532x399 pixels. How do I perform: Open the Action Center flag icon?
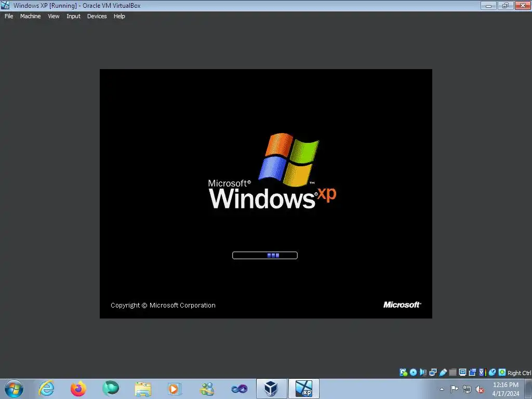tap(454, 389)
